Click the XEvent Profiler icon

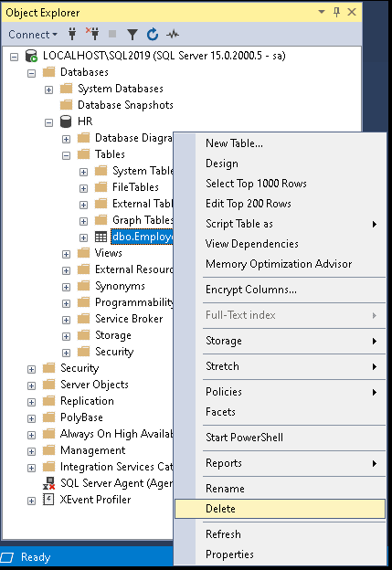pyautogui.click(x=48, y=500)
